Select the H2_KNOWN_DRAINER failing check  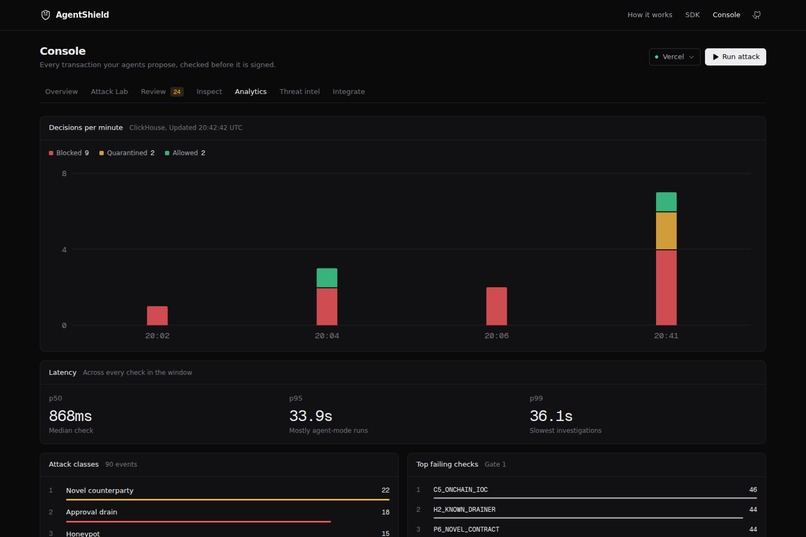click(x=587, y=512)
